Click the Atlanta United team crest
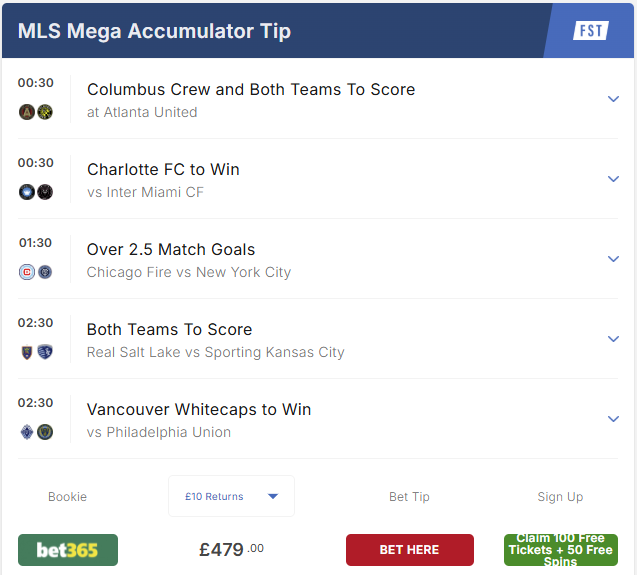 pos(27,112)
